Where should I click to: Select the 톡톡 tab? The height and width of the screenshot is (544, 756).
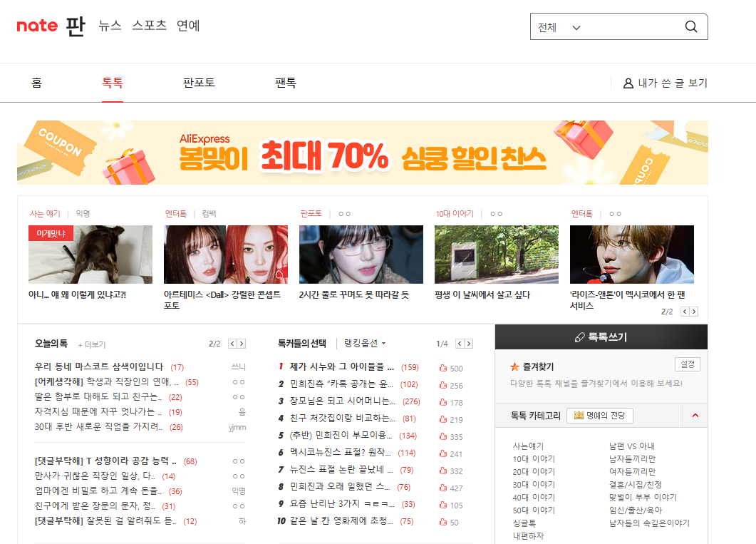113,83
